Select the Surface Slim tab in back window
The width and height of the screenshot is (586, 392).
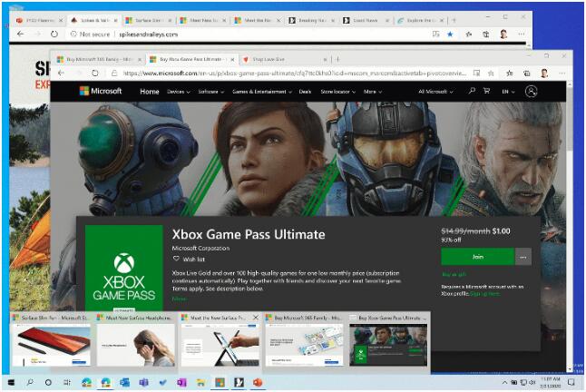[148, 20]
